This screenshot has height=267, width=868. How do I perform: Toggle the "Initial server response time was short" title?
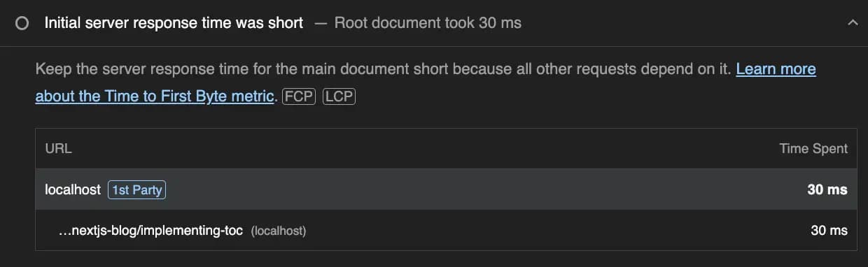[174, 22]
